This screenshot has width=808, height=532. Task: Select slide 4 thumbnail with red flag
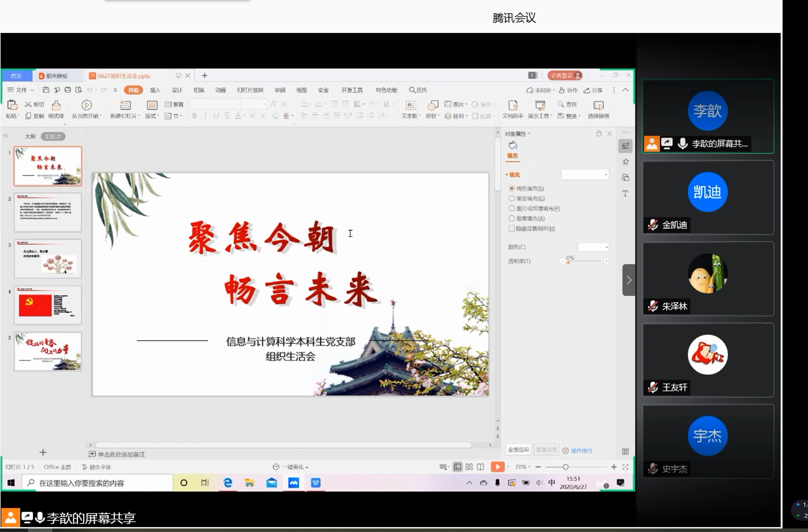tap(48, 305)
